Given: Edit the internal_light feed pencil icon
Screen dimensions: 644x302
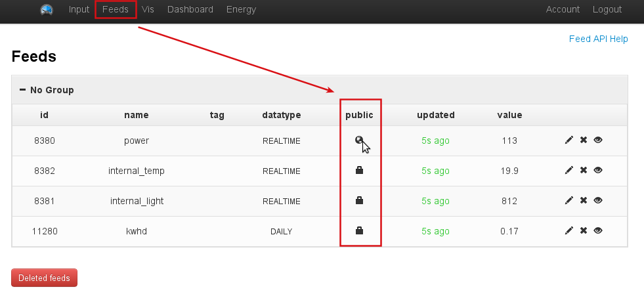Looking at the screenshot, I should click(569, 201).
